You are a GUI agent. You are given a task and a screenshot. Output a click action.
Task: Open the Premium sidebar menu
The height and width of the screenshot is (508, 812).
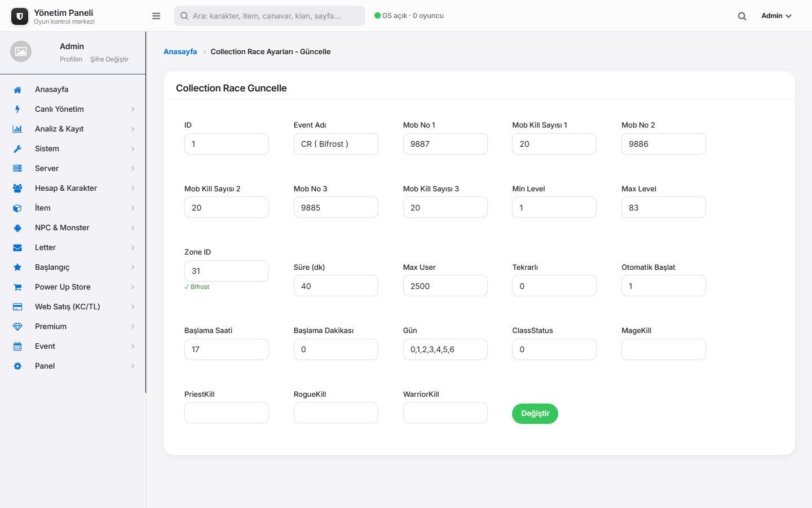(x=73, y=327)
